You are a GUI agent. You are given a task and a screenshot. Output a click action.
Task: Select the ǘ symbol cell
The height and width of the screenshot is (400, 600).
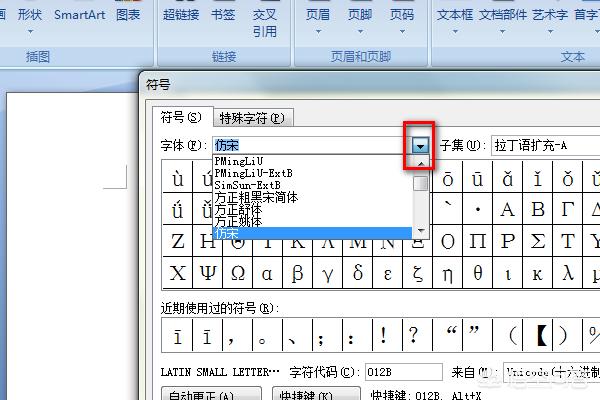click(178, 209)
